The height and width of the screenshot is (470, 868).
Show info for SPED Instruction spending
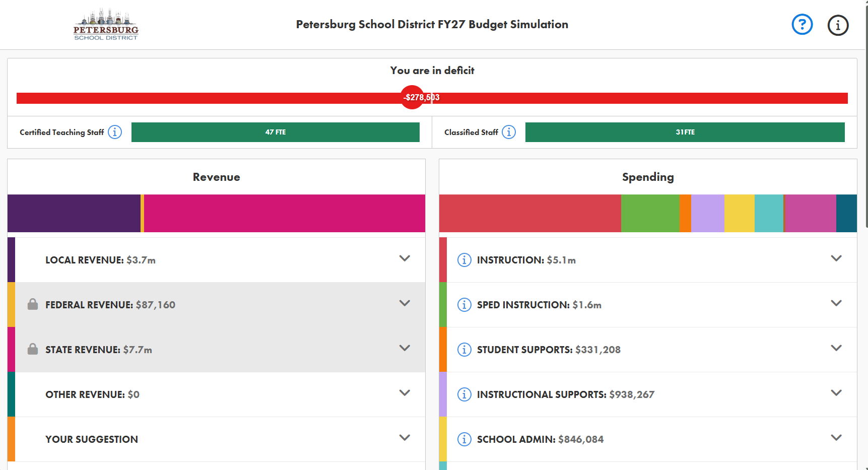[464, 305]
